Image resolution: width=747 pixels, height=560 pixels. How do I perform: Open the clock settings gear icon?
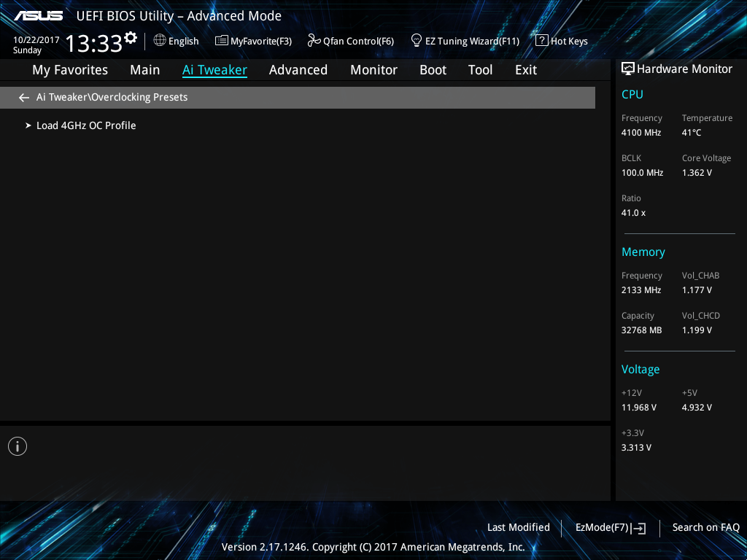131,38
